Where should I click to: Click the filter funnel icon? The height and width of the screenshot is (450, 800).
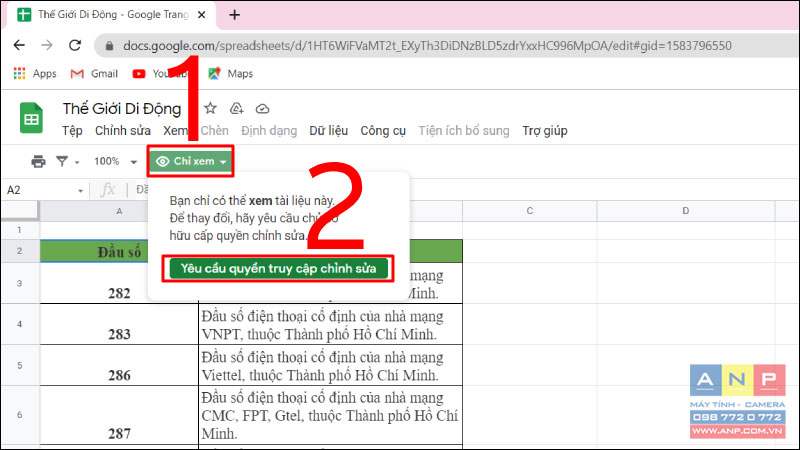click(62, 161)
